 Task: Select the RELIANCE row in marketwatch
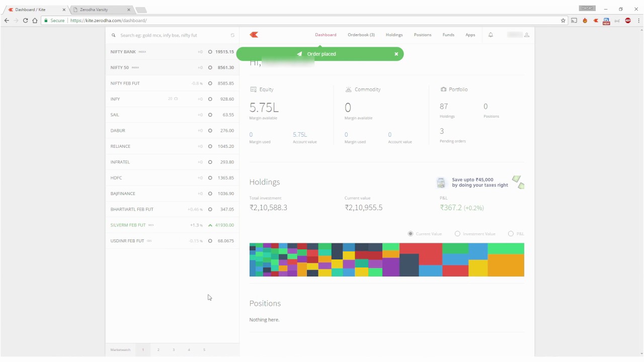coord(172,146)
